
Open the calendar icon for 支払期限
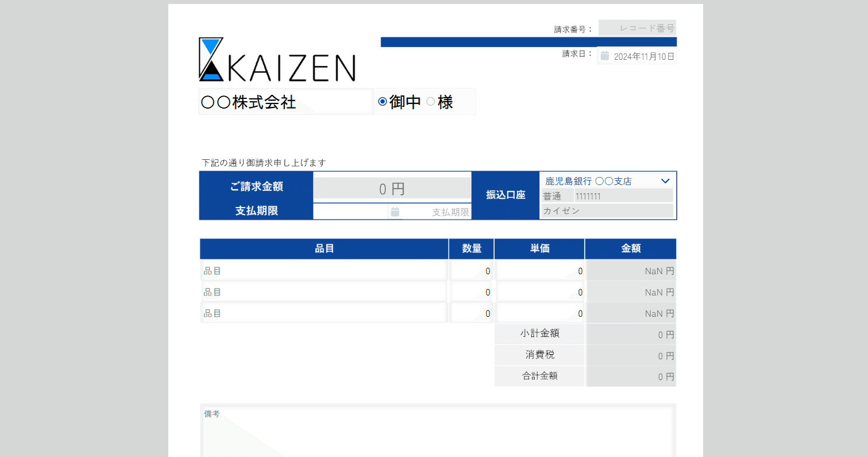click(x=395, y=212)
